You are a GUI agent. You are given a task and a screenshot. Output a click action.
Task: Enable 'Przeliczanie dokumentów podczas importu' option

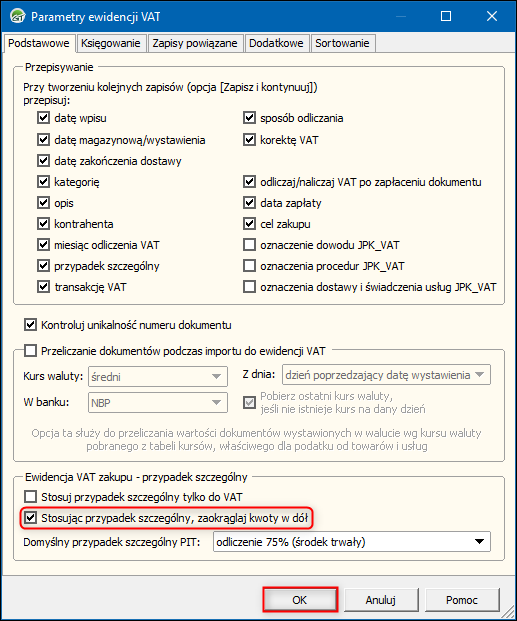click(31, 351)
